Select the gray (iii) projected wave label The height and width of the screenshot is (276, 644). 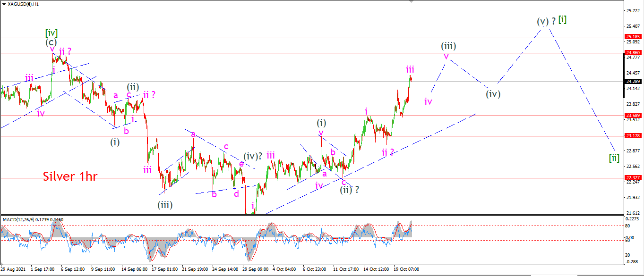(x=448, y=46)
